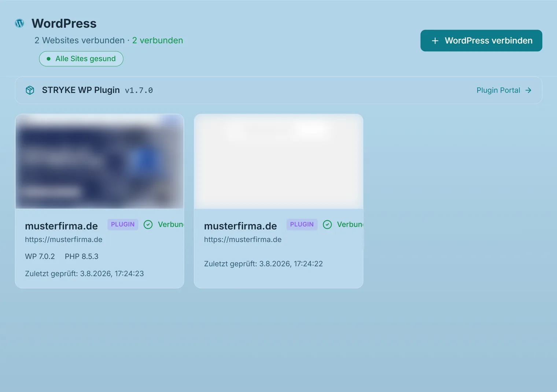The width and height of the screenshot is (557, 392).
Task: Click the PLUGIN badge on the card checked 17:24:22
Action: click(302, 225)
